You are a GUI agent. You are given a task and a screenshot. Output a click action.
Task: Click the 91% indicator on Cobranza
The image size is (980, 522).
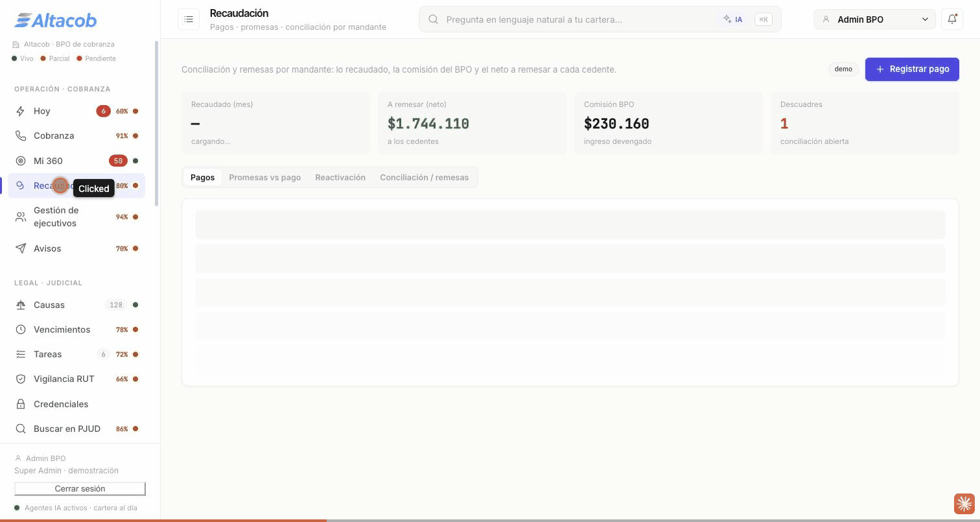(122, 136)
